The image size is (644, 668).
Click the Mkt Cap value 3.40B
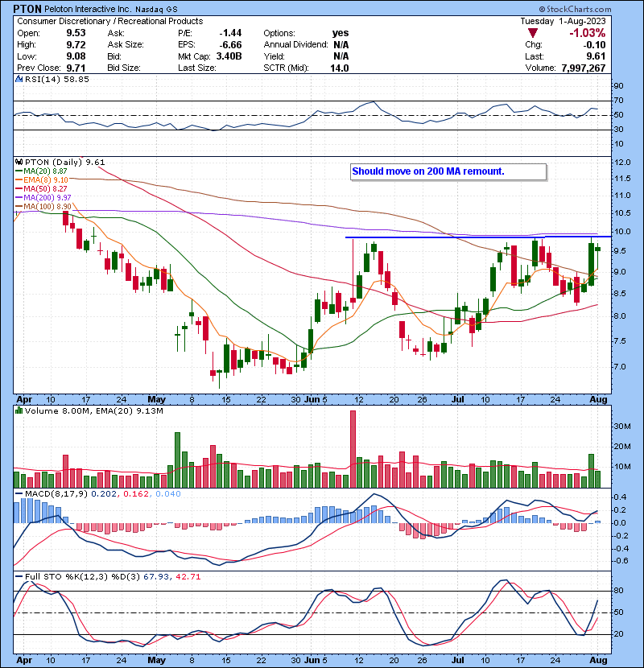[229, 56]
